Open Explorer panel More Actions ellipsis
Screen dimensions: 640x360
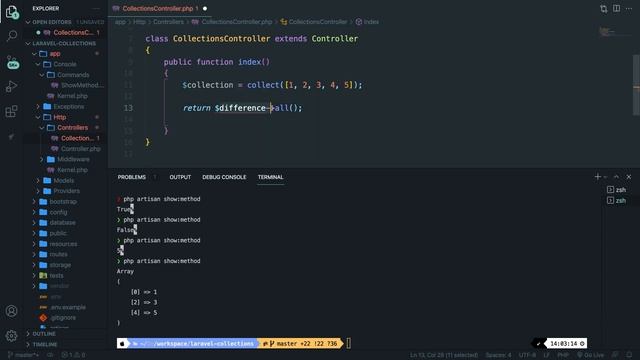coord(96,8)
